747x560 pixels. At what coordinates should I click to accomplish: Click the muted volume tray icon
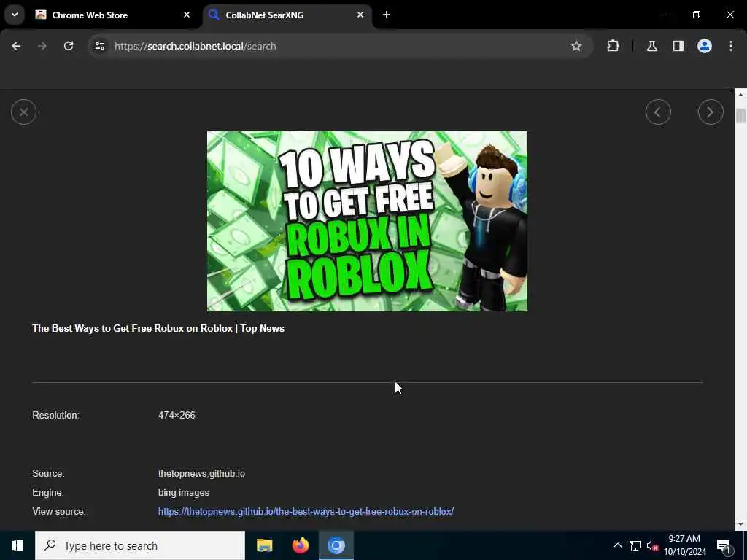[x=652, y=545]
